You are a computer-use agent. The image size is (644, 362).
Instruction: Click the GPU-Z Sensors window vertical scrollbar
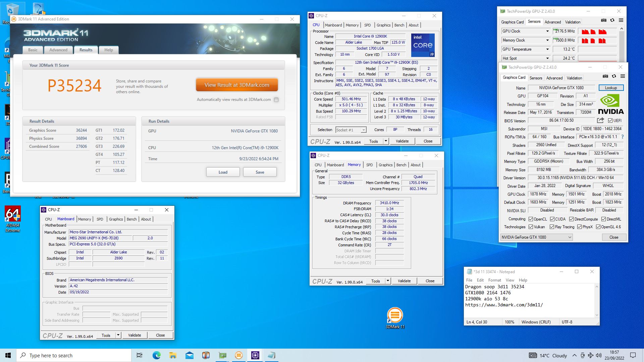point(622,44)
